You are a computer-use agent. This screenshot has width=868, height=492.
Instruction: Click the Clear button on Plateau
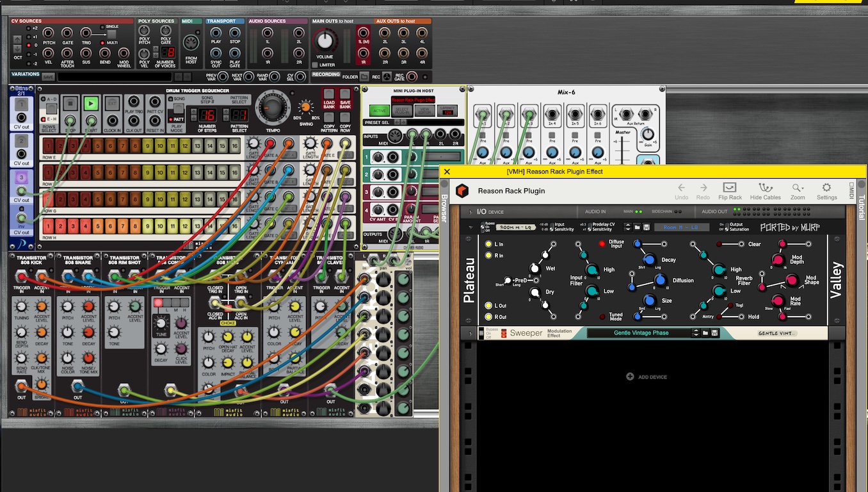719,244
